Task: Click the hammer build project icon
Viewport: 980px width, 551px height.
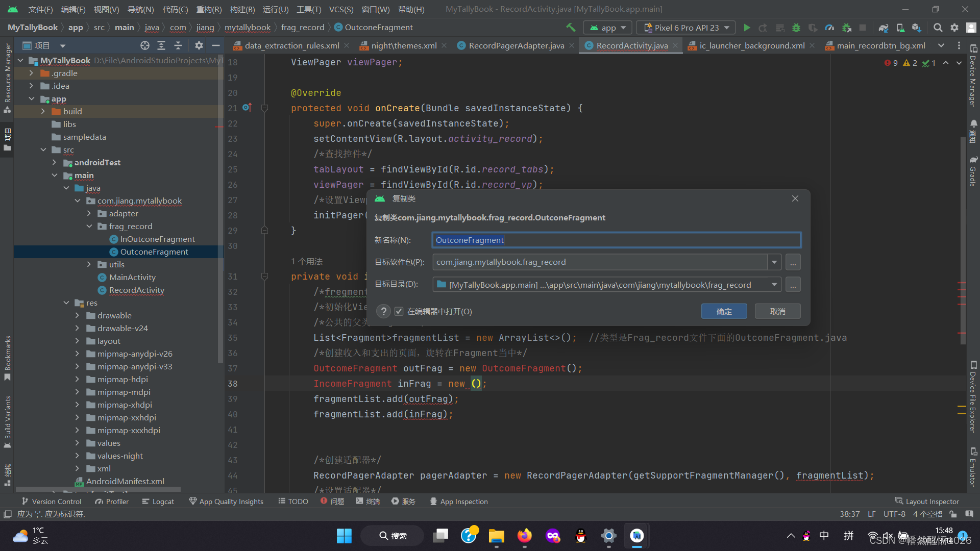Action: (571, 28)
